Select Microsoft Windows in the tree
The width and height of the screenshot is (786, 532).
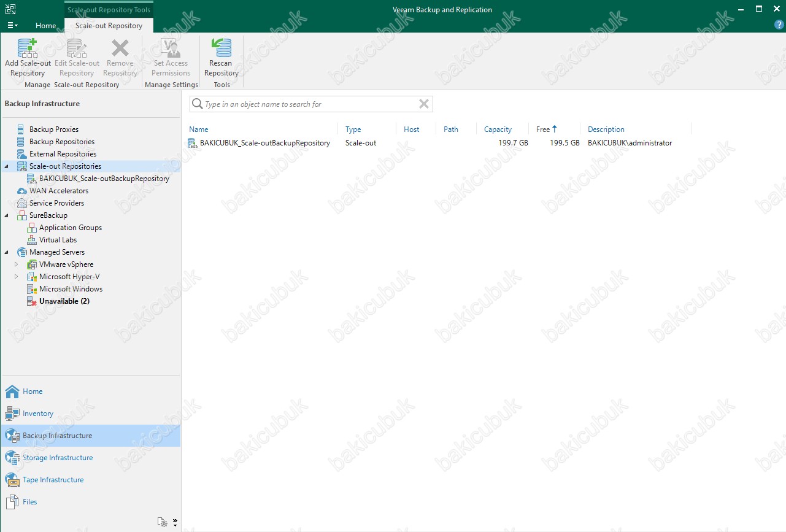coord(71,289)
